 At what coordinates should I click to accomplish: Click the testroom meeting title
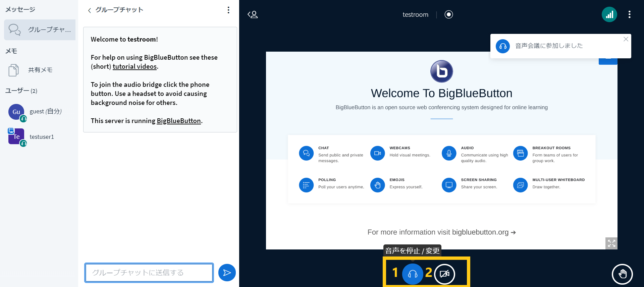click(415, 14)
